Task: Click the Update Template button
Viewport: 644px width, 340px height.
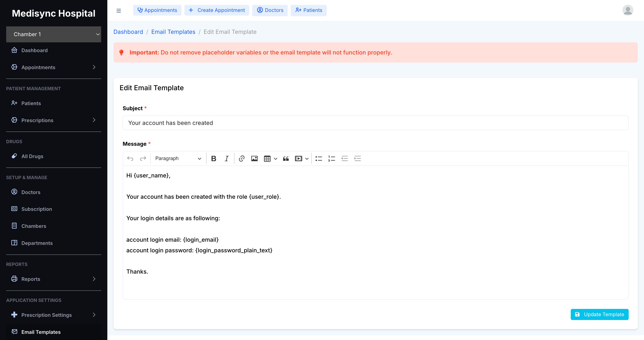Action: click(599, 314)
